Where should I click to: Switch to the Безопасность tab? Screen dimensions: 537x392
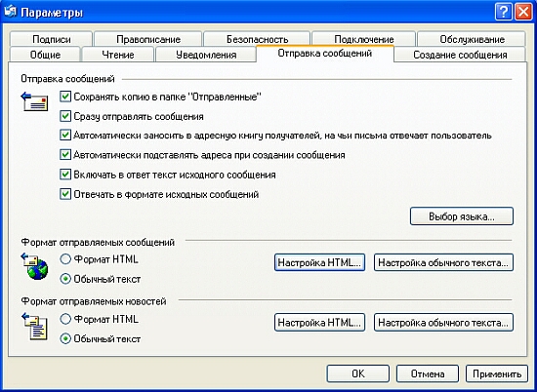[x=257, y=39]
